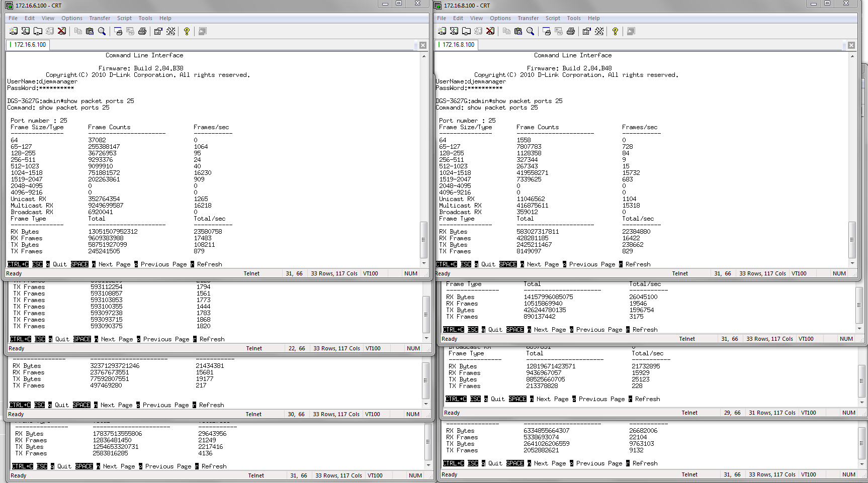This screenshot has width=868, height=483.
Task: Click VT100 status entry in 172.16.8.100 window
Action: point(799,273)
